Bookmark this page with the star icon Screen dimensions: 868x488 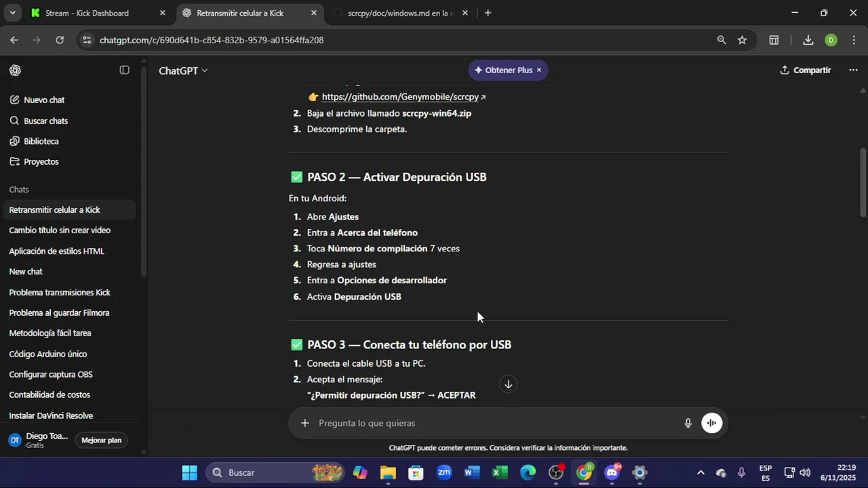(742, 40)
